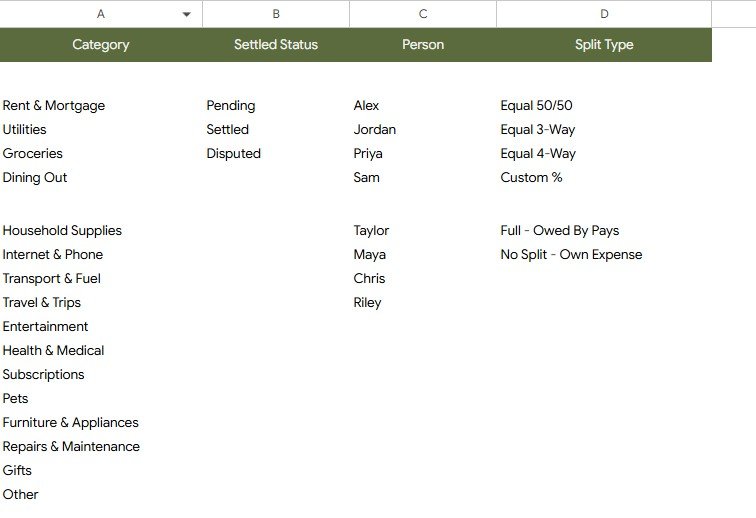This screenshot has height=518, width=756.
Task: Select the Furniture & Appliances cell
Action: 101,423
